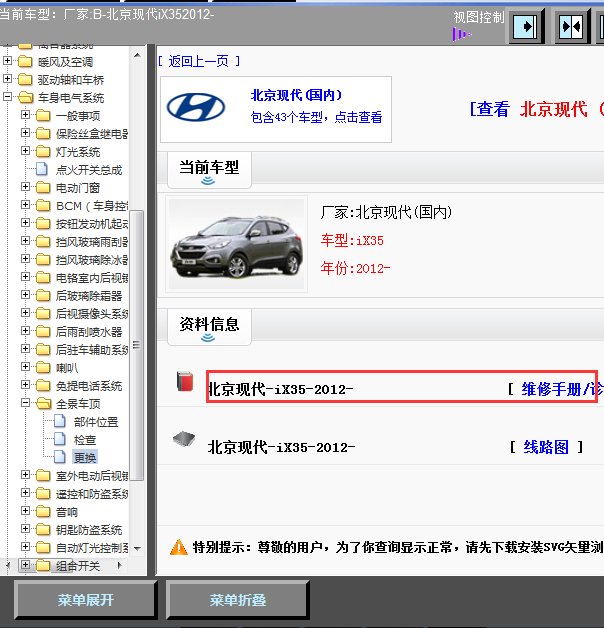The width and height of the screenshot is (604, 628).
Task: Expand the 灯光系统 tree node
Action: (x=25, y=151)
